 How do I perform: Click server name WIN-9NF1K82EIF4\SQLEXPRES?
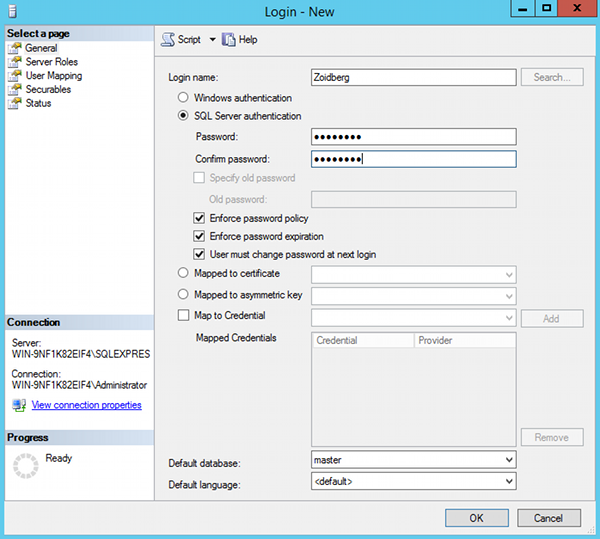[x=81, y=354]
